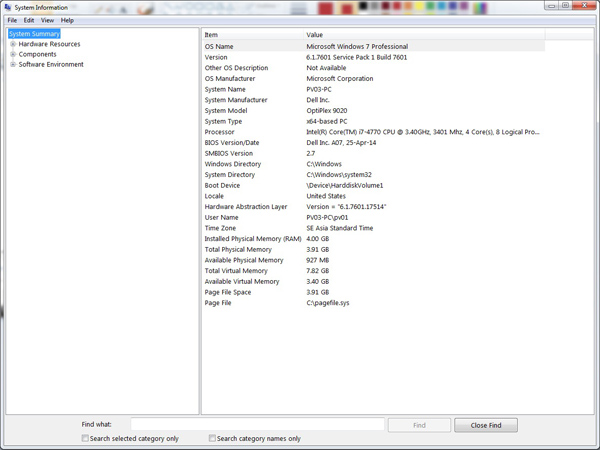Open the View menu
Image resolution: width=600 pixels, height=450 pixels.
pos(47,20)
